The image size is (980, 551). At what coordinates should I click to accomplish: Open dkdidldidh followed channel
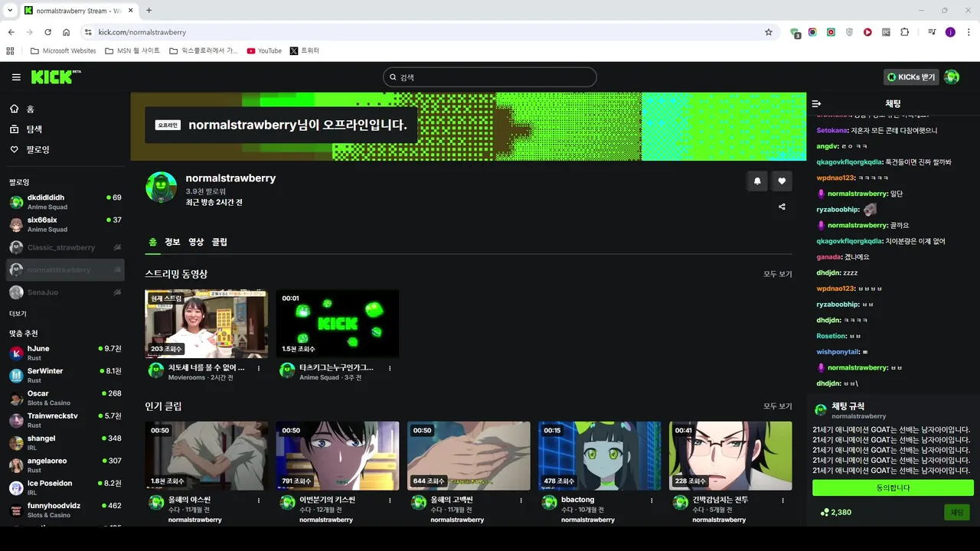tap(65, 202)
